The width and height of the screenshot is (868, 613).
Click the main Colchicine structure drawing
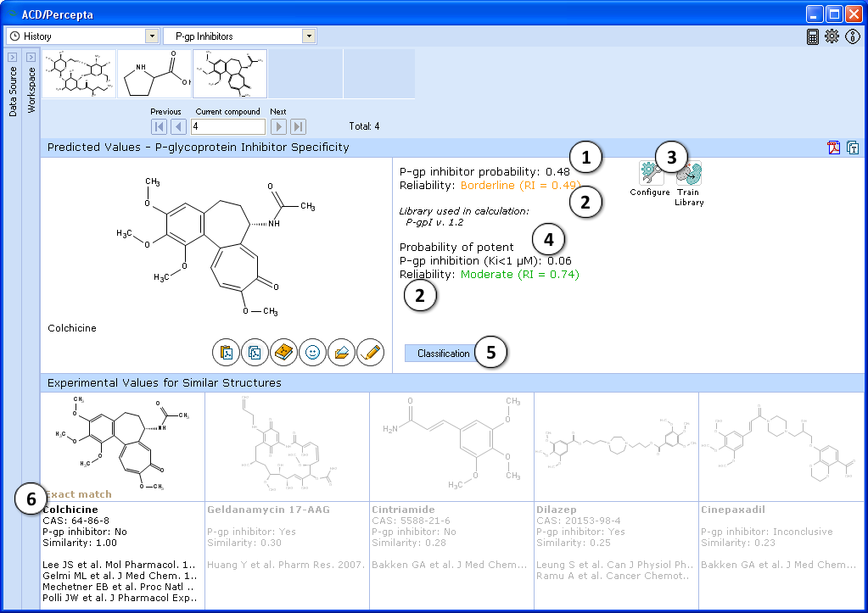pyautogui.click(x=216, y=246)
